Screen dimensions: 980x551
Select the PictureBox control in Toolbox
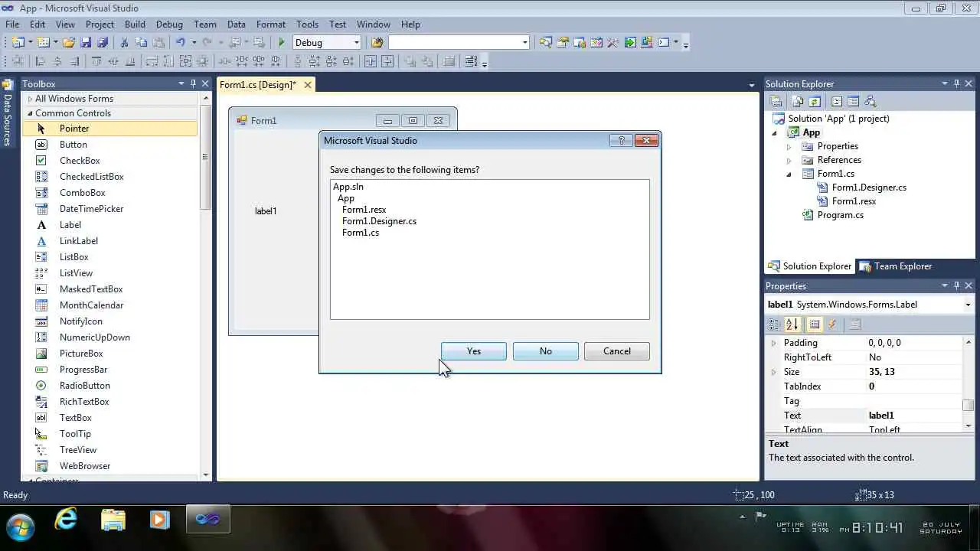click(110, 354)
